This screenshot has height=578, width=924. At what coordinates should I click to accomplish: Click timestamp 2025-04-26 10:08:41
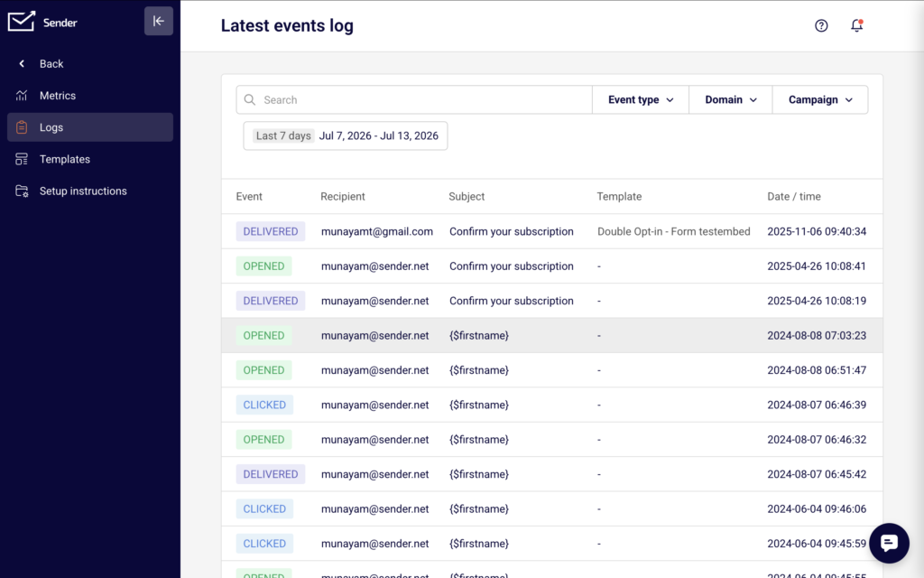817,266
